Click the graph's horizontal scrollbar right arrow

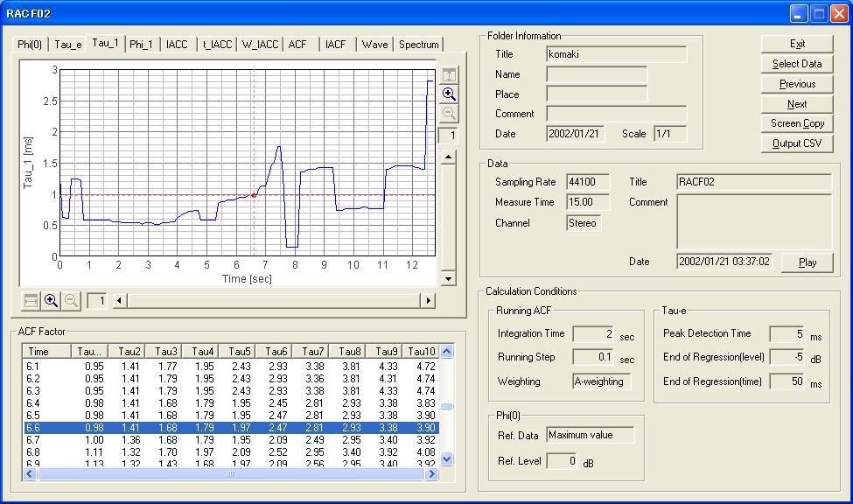[x=428, y=301]
